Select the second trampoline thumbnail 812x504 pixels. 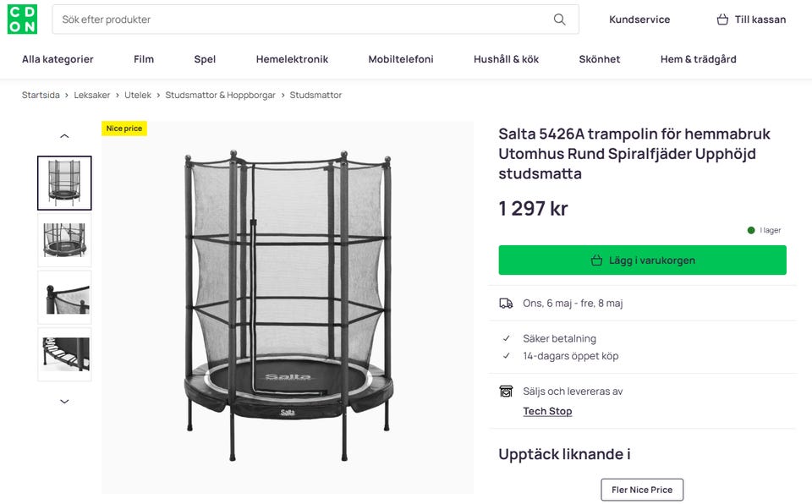pos(64,239)
